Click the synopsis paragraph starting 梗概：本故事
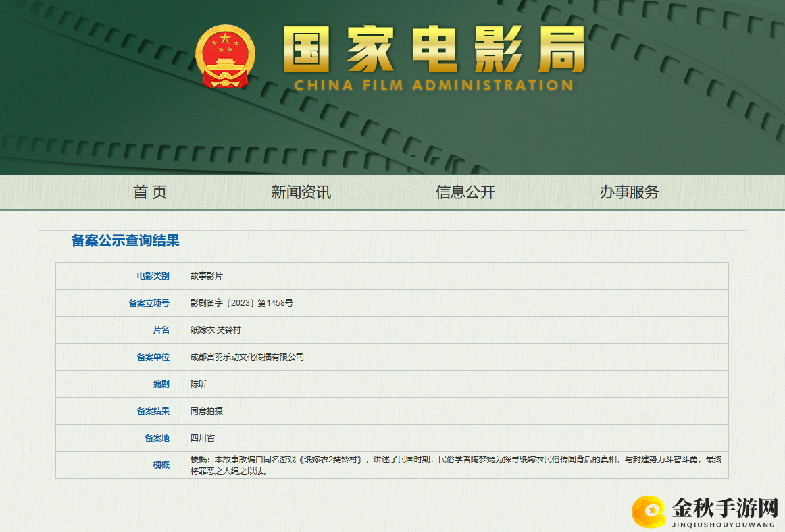Screen dimensions: 785x532 456,465
